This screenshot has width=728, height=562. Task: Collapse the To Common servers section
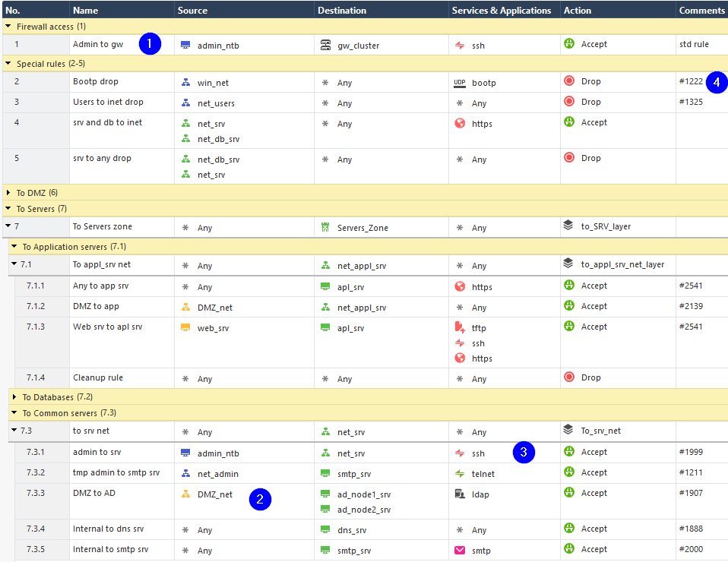point(14,412)
